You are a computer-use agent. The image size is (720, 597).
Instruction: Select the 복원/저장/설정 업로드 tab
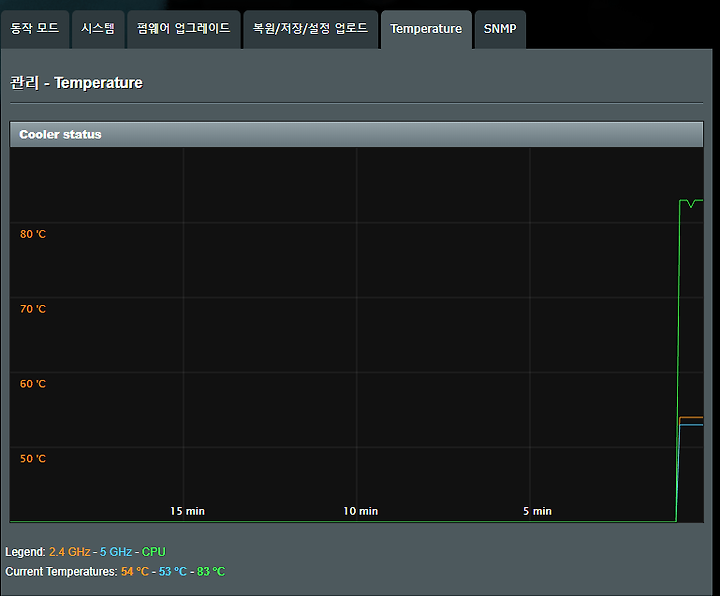(x=310, y=29)
